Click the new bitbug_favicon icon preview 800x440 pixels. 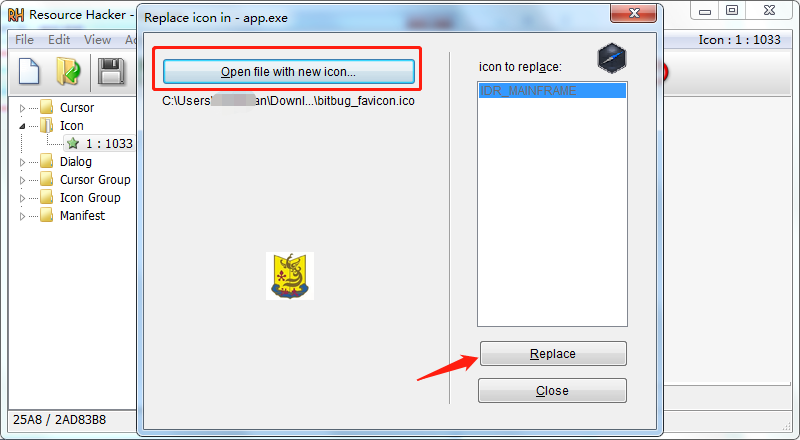tap(290, 276)
